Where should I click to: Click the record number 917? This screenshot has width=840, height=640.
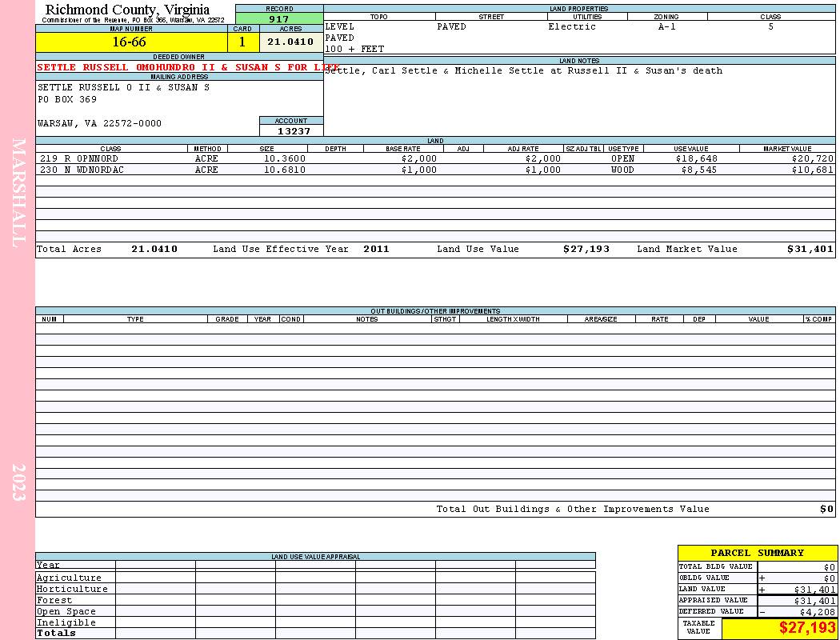point(279,18)
